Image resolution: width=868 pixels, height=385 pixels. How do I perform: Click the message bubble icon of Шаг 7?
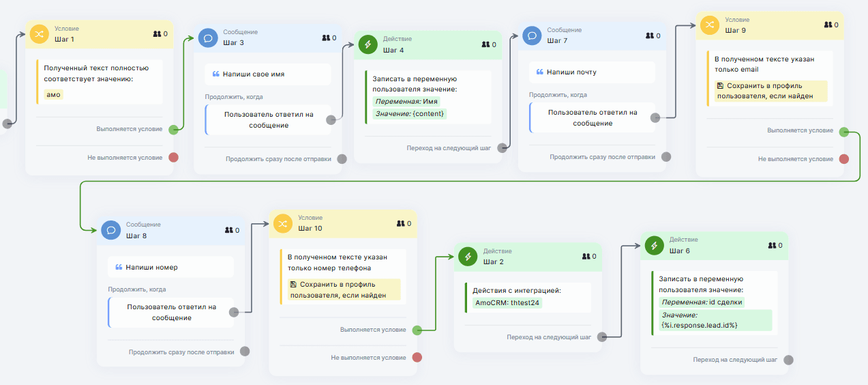[532, 35]
